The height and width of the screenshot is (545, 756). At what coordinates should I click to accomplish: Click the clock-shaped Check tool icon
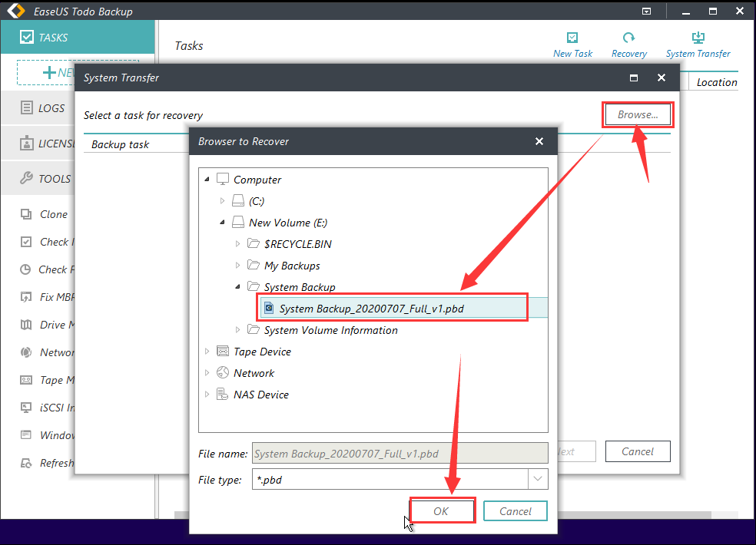pyautogui.click(x=25, y=269)
